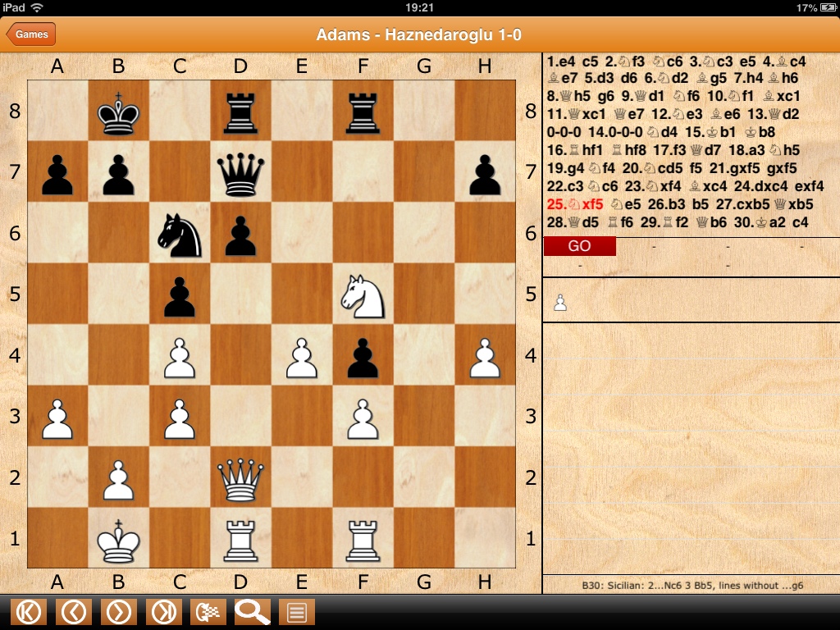Flip the board orientation
This screenshot has height=630, width=840.
click(208, 612)
